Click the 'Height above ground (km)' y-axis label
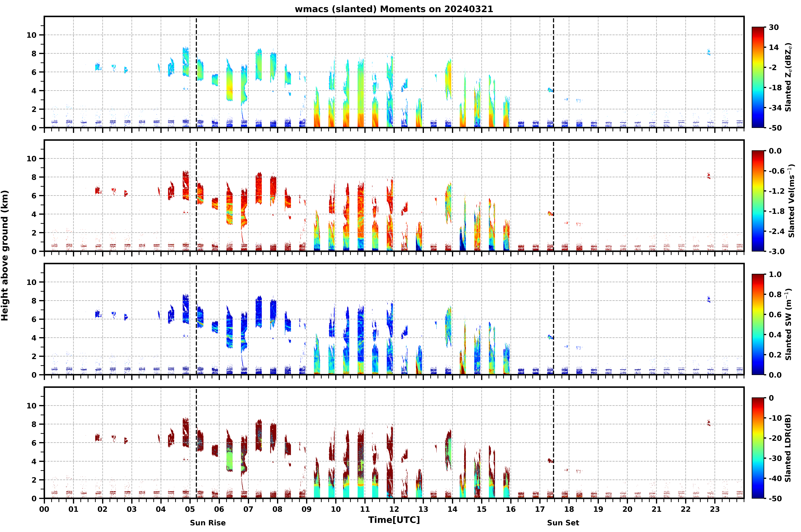 [x=5, y=255]
